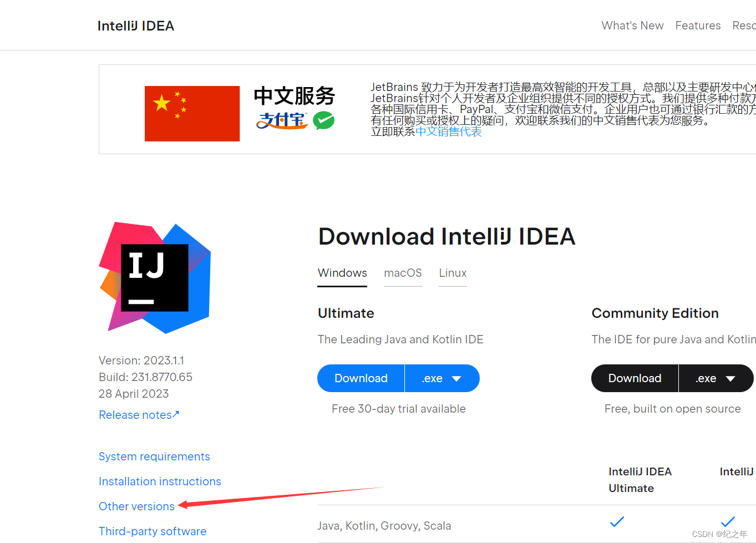
Task: Open the Features menu item
Action: point(698,26)
